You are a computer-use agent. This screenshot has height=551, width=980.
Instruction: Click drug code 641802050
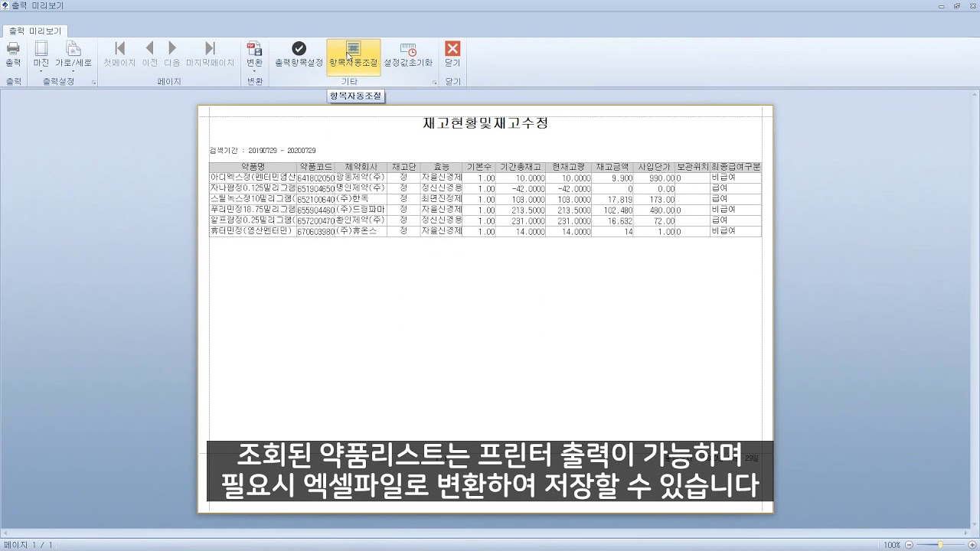316,178
